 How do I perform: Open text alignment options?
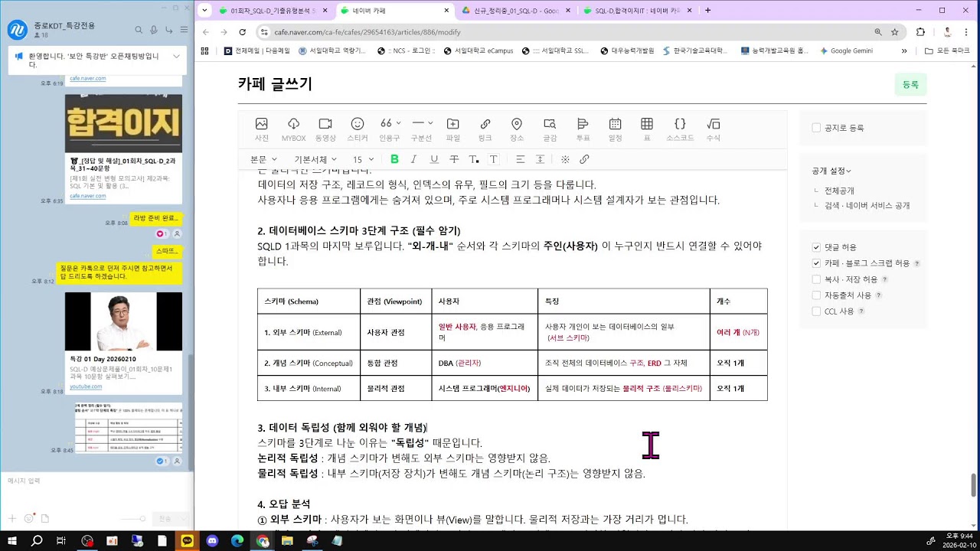pyautogui.click(x=520, y=159)
